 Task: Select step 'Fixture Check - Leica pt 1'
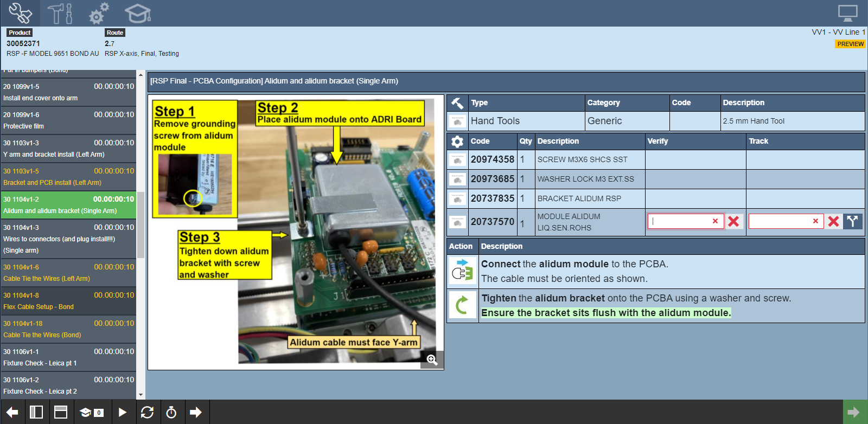(68, 357)
